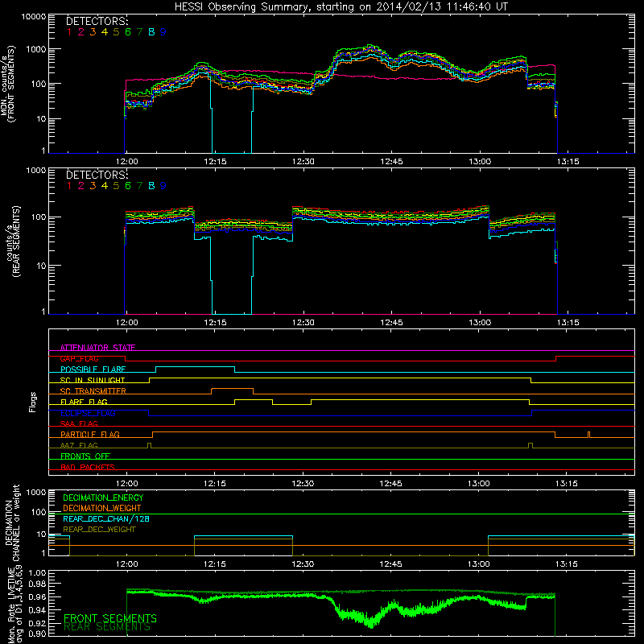Click FRONT SEGMENTS label in livetime plot
The height and width of the screenshot is (644, 644).
(x=110, y=618)
